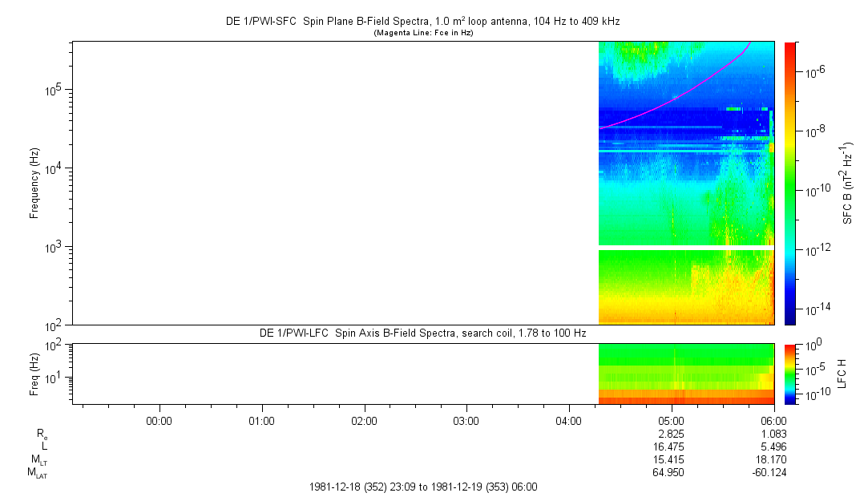Image resolution: width=868 pixels, height=497 pixels.
Task: Select the 00:00 time tick label
Action: pos(159,420)
